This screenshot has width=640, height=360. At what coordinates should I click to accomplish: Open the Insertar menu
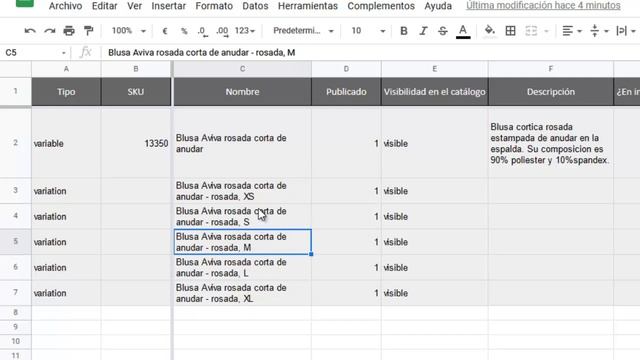(x=169, y=6)
